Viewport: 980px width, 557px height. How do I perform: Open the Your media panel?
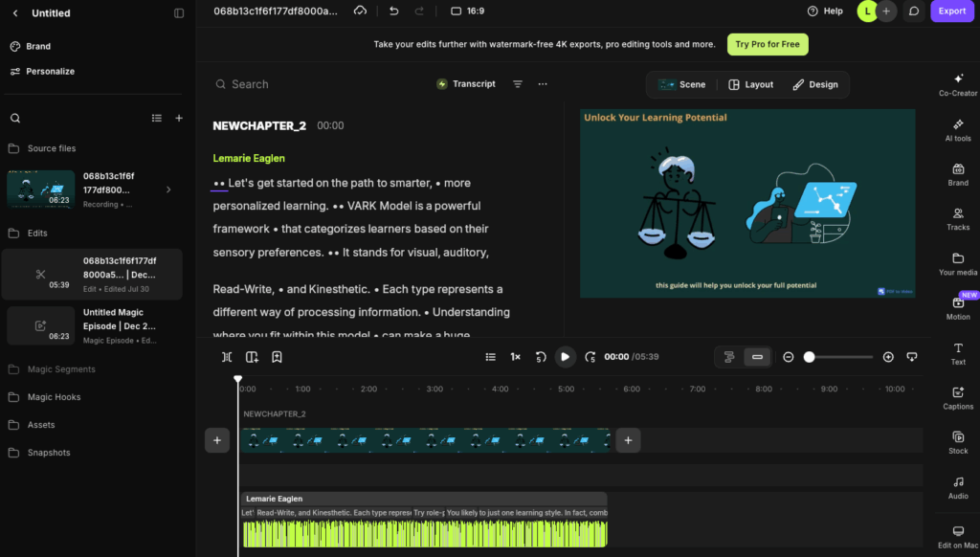coord(958,264)
